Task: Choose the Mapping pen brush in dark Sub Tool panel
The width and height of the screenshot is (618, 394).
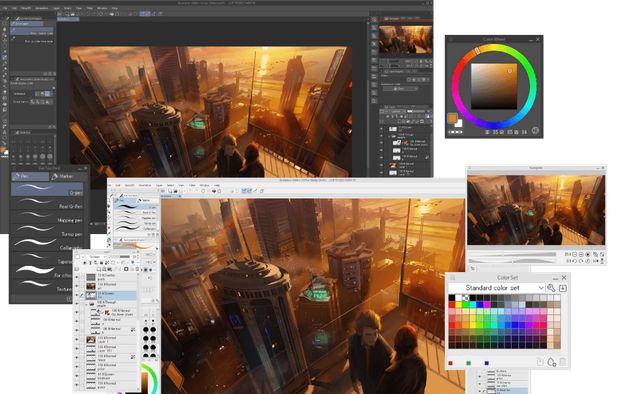Action: (47, 217)
